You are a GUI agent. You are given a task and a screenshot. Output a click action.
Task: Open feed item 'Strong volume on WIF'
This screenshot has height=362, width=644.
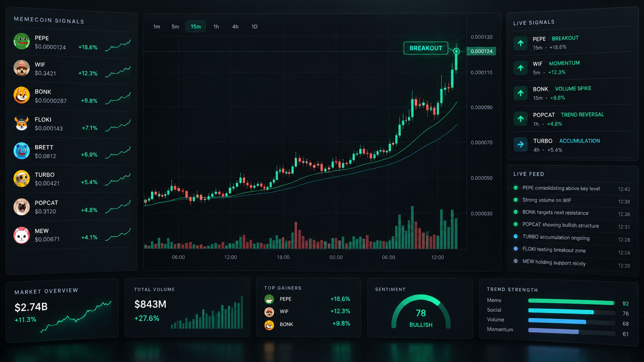pyautogui.click(x=573, y=201)
